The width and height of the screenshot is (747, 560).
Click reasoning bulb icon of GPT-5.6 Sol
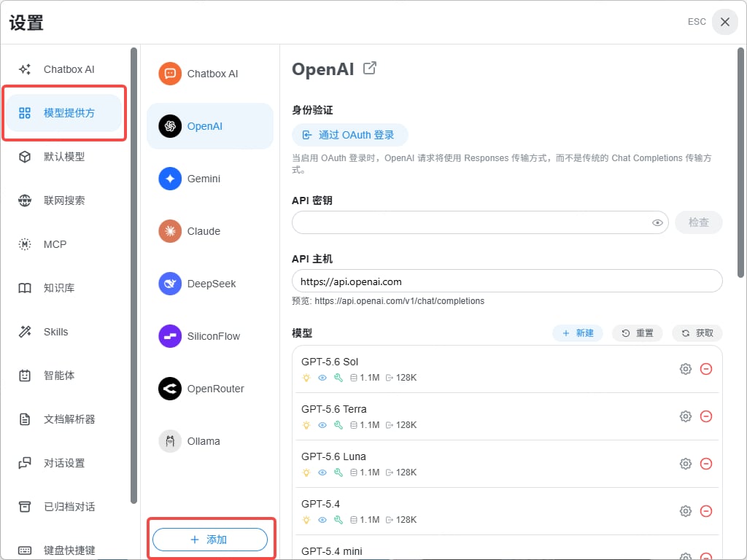tap(306, 378)
